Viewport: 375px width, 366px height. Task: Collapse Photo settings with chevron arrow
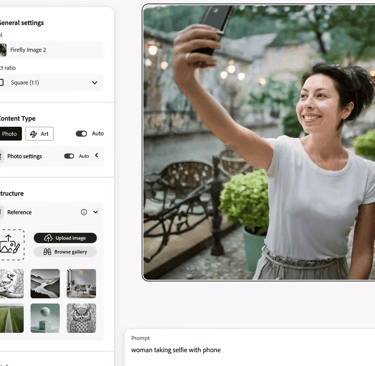pyautogui.click(x=97, y=155)
